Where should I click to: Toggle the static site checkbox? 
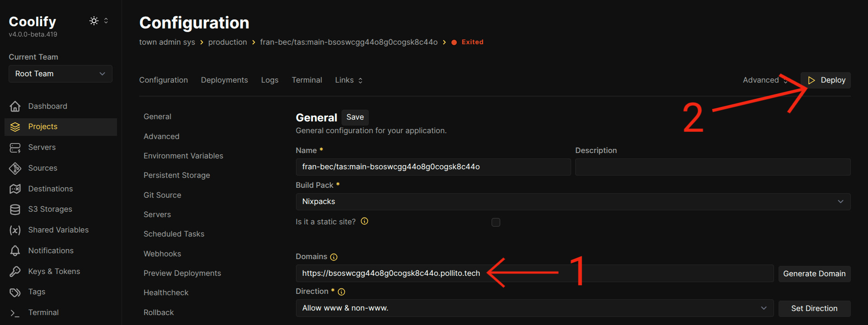(x=496, y=222)
